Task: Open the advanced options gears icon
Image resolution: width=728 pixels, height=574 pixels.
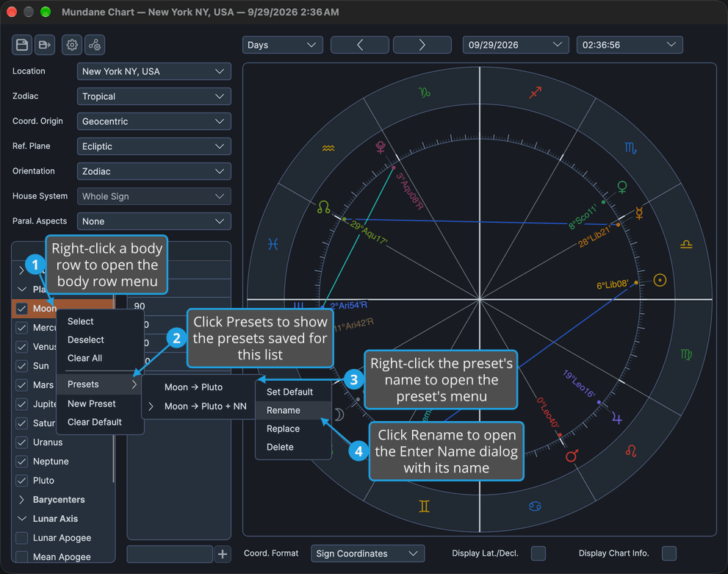Action: point(95,45)
